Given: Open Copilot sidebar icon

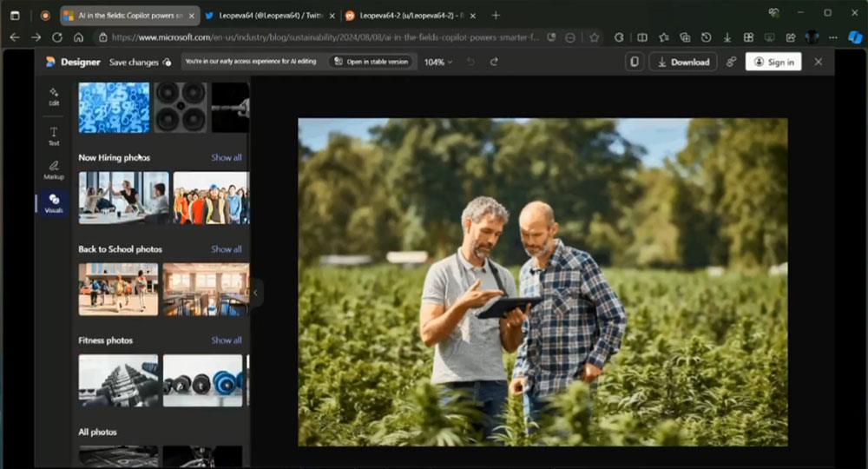Looking at the screenshot, I should click(855, 37).
